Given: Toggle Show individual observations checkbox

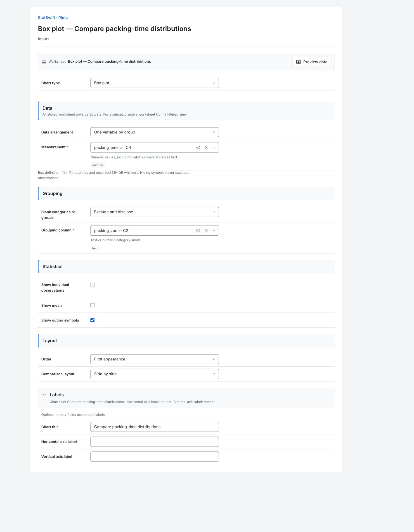Looking at the screenshot, I should 93,285.
